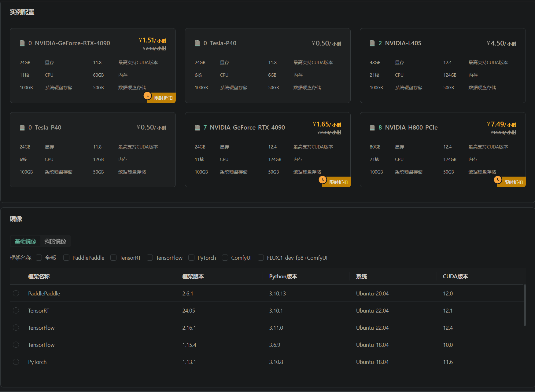Choose the Tesla-P40 card with 6GB memory
This screenshot has height=392, width=535.
(268, 66)
